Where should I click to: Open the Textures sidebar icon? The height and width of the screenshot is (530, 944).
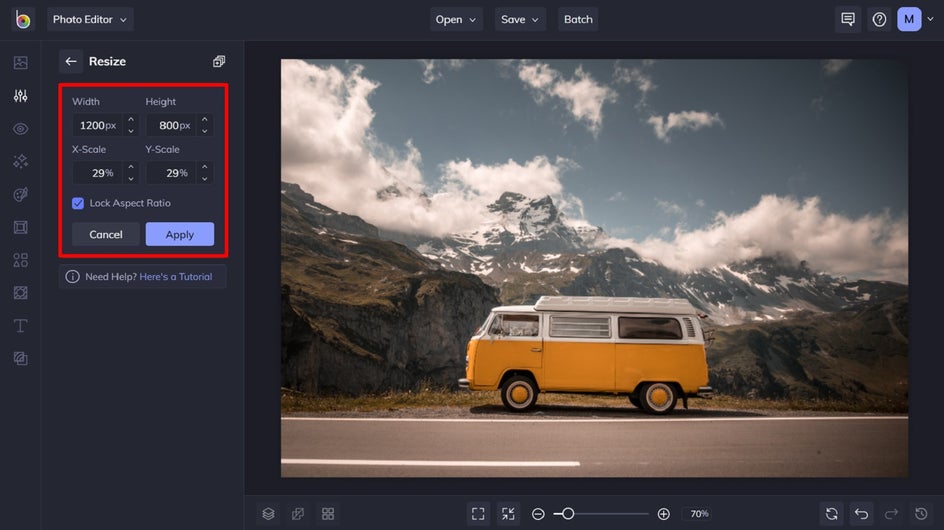coord(20,358)
